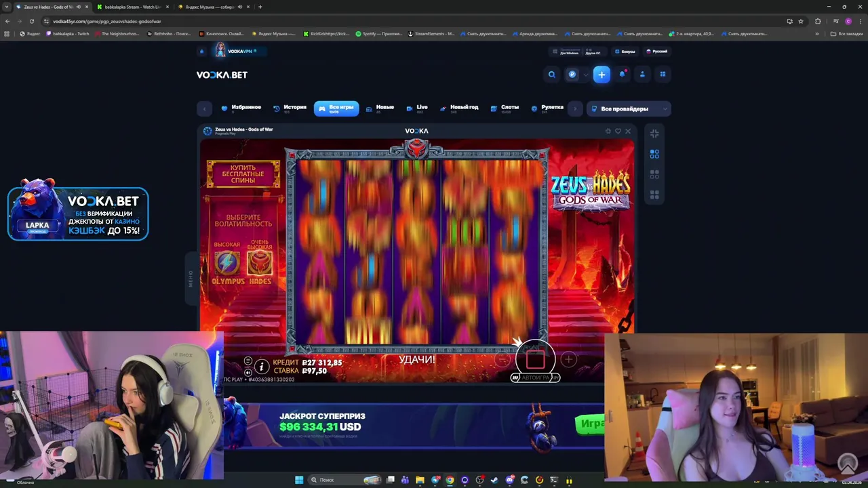Select the Live category tab
868x488 pixels.
pyautogui.click(x=417, y=108)
